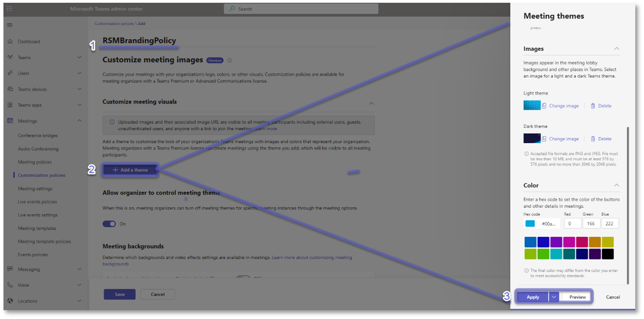The image size is (644, 319).
Task: Pick the black color swatch
Action: pos(608,254)
